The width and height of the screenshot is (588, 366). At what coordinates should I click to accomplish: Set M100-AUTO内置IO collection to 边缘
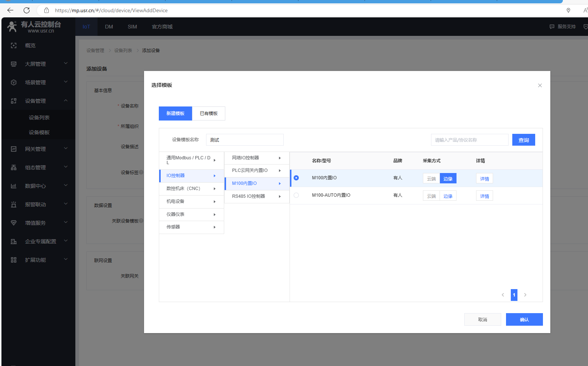(x=448, y=196)
